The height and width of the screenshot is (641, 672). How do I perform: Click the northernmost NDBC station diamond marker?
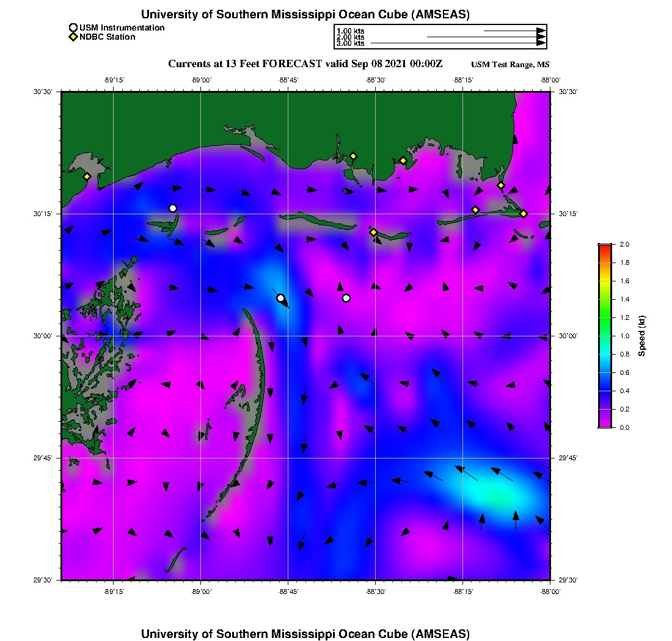[353, 156]
